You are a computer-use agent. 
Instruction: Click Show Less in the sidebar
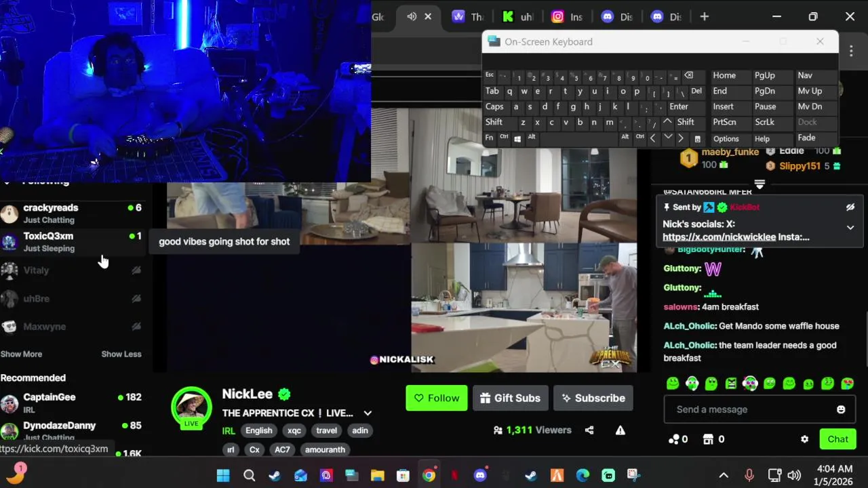tap(121, 354)
